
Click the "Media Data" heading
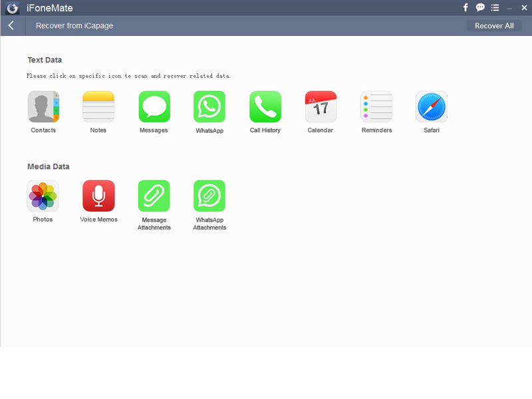[x=48, y=167]
